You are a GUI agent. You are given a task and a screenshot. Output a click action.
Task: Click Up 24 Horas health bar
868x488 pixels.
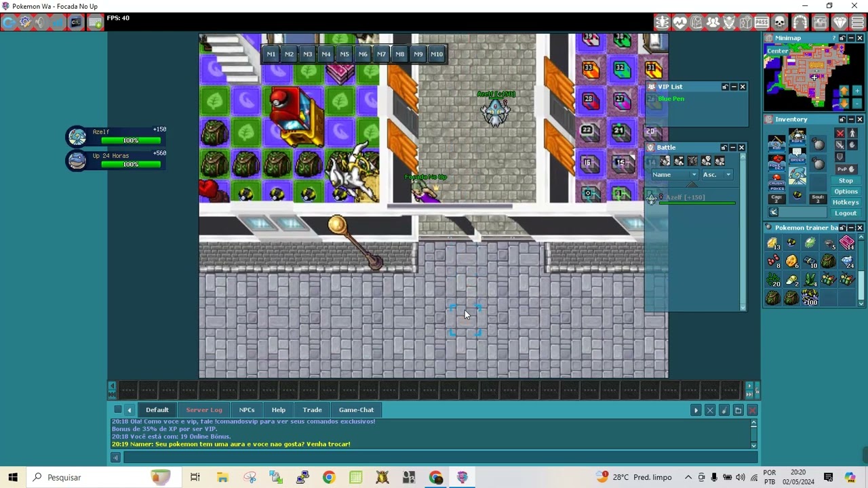click(x=131, y=164)
